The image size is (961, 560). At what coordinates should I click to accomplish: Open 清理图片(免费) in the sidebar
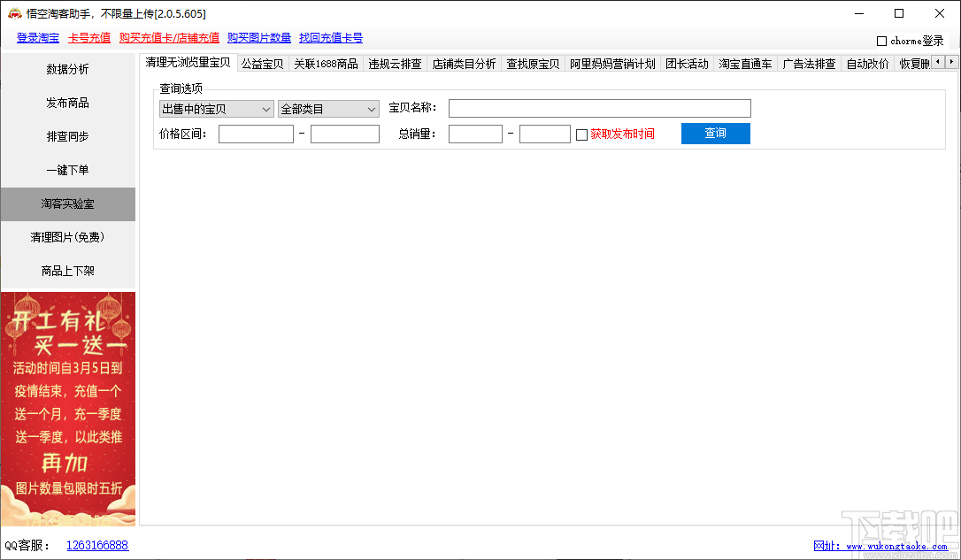[x=68, y=237]
